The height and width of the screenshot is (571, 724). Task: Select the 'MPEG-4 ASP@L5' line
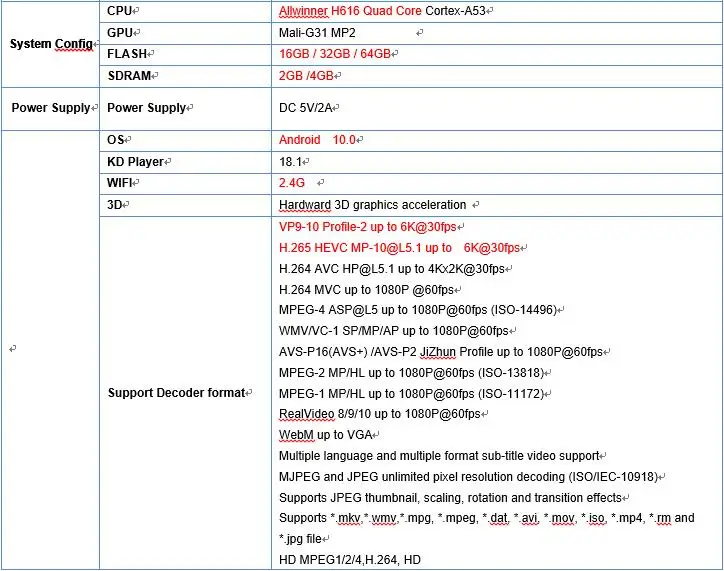click(x=418, y=310)
